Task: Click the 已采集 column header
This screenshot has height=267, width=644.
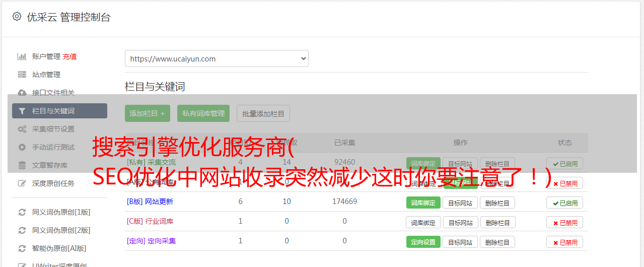Action: (344, 143)
